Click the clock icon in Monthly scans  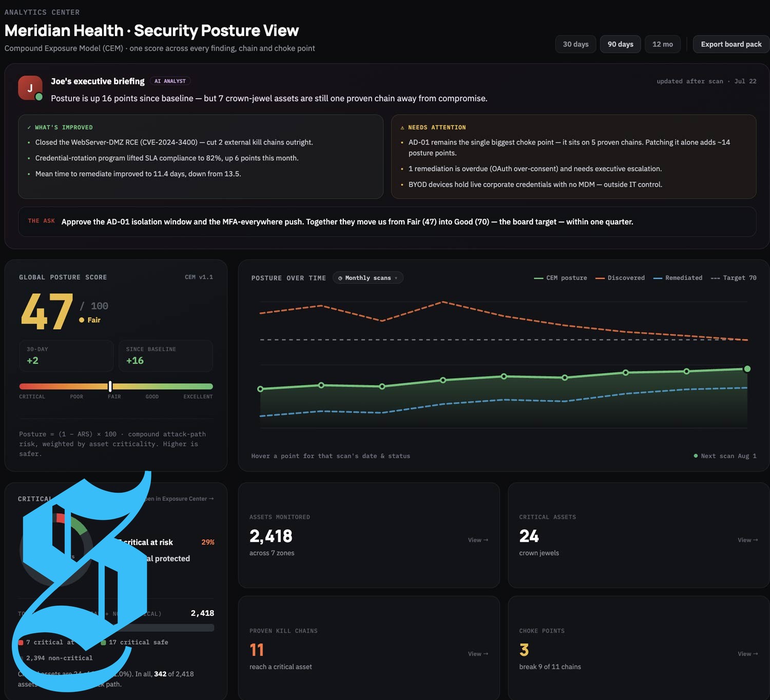click(340, 278)
